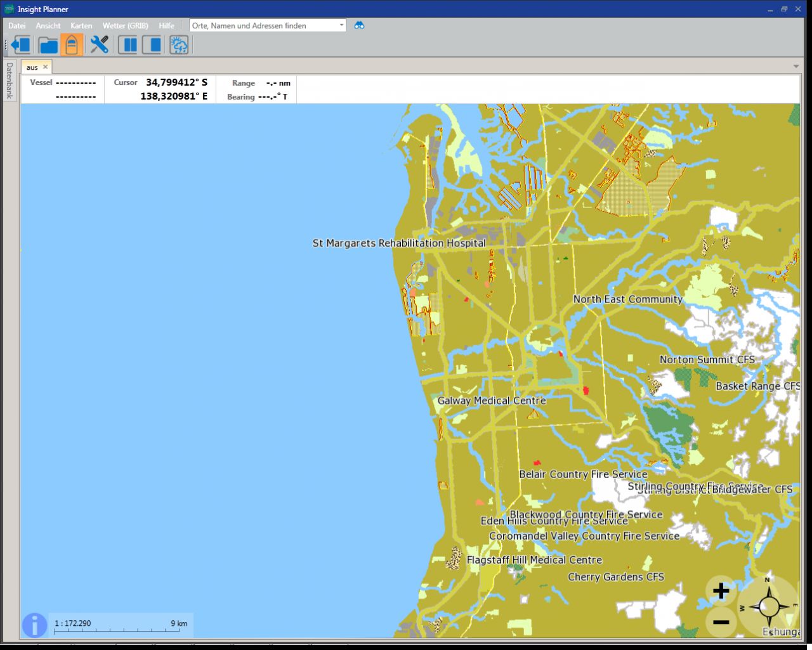The width and height of the screenshot is (812, 650).
Task: Expand the tab list arrow at right
Action: (796, 67)
